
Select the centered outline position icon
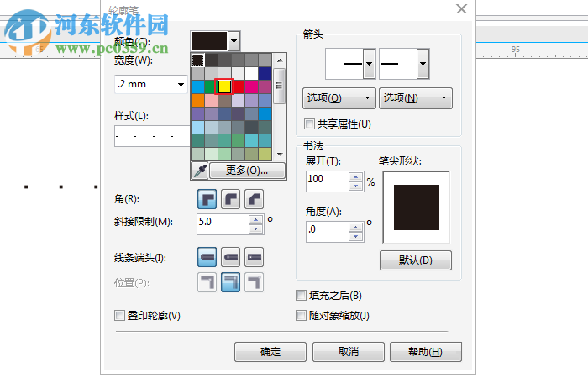(231, 282)
